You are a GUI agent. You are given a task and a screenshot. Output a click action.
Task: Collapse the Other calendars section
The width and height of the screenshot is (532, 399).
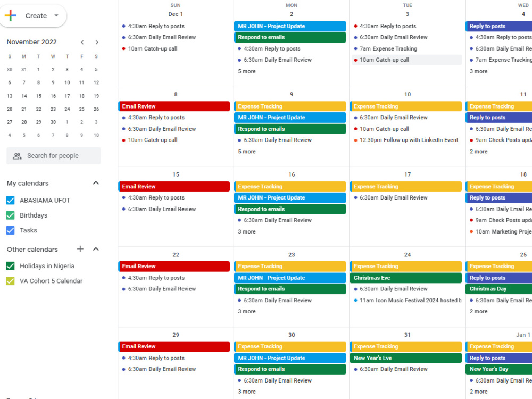point(96,249)
